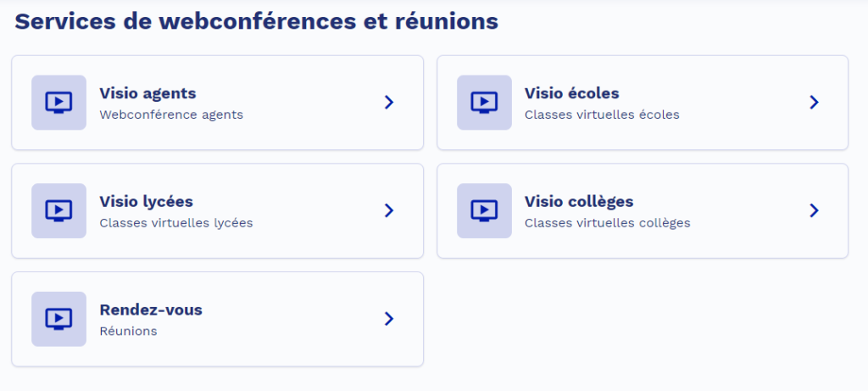
Task: Click the Visio lycées screen icon
Action: pos(58,211)
